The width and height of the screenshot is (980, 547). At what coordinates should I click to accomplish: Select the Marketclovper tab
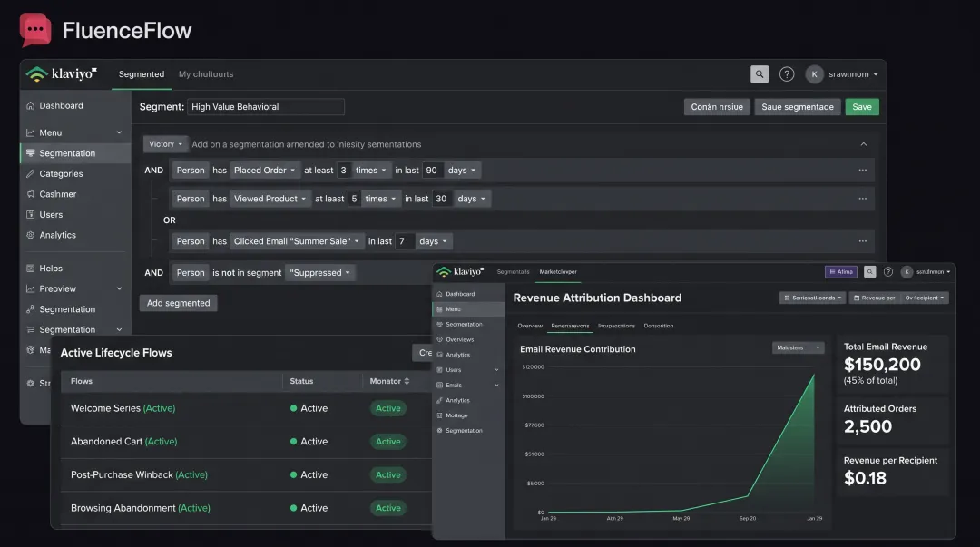point(558,272)
